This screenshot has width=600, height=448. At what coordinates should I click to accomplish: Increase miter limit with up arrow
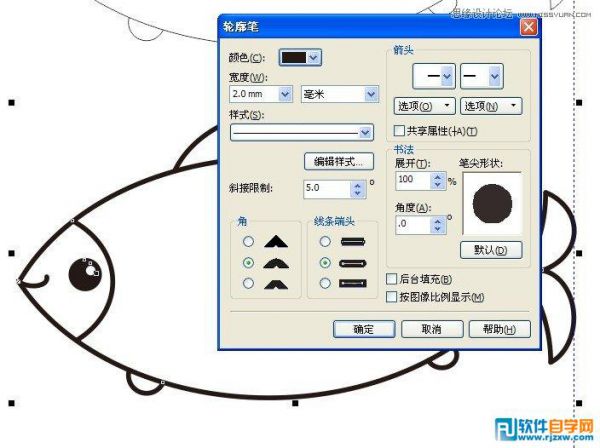pyautogui.click(x=357, y=185)
